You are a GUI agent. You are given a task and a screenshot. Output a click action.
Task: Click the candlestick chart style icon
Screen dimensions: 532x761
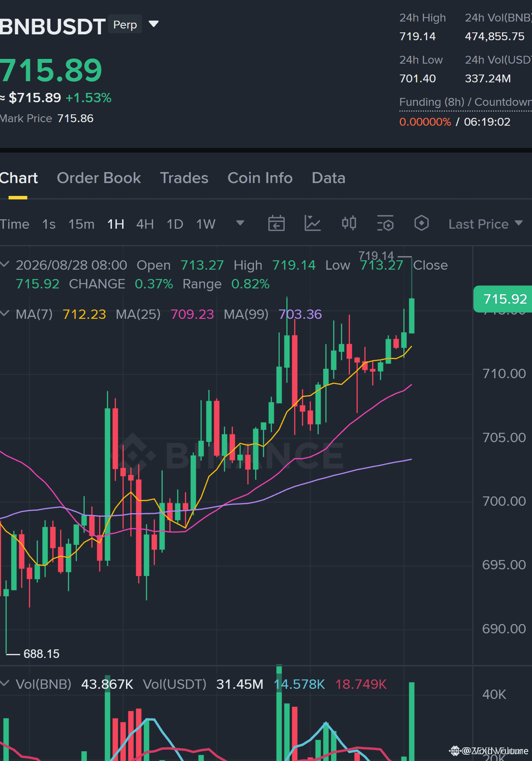349,223
